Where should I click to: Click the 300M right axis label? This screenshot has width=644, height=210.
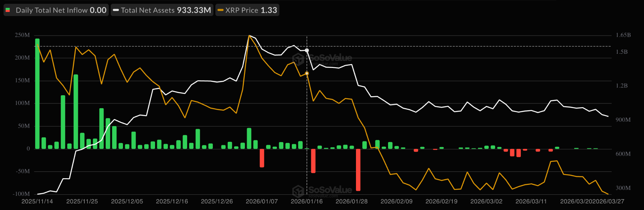pos(623,188)
